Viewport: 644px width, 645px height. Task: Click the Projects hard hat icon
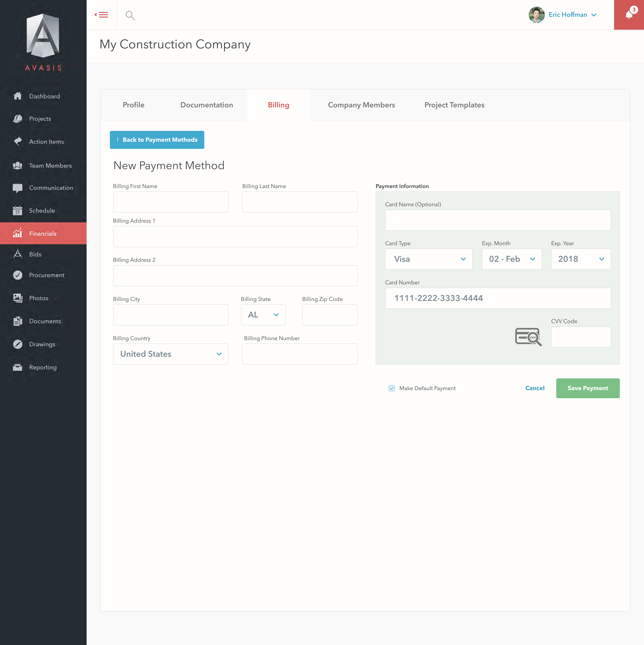coord(18,119)
